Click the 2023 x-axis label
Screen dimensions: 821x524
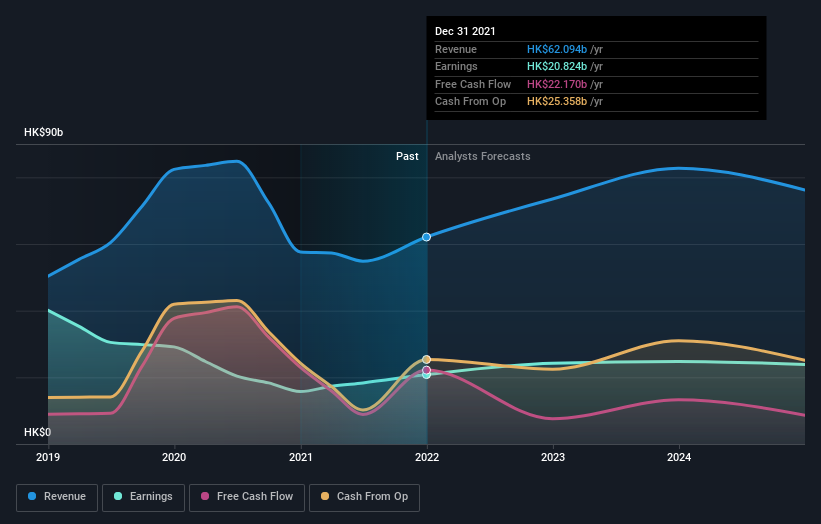[x=553, y=457]
